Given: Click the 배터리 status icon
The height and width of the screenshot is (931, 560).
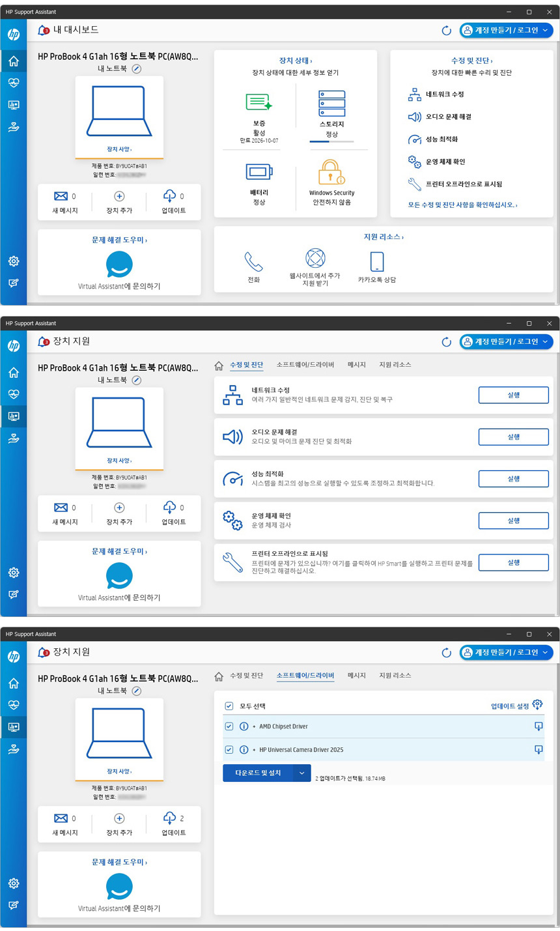Looking at the screenshot, I should 259,173.
